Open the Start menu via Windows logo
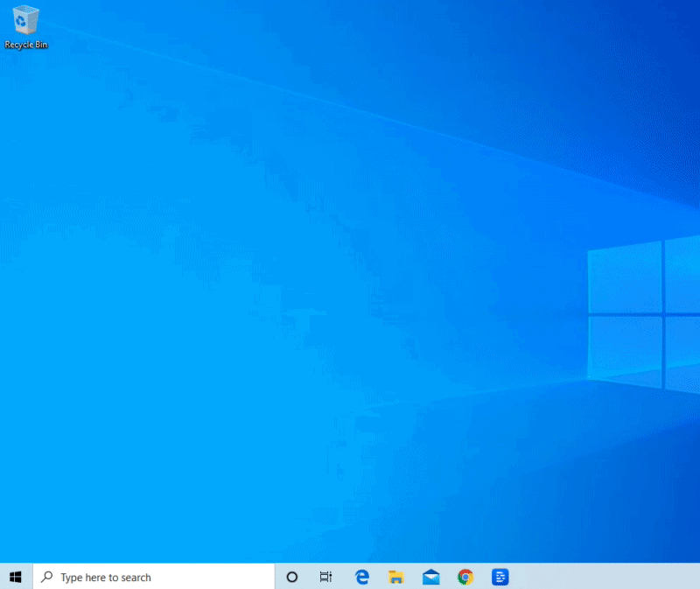This screenshot has width=700, height=589. [16, 577]
